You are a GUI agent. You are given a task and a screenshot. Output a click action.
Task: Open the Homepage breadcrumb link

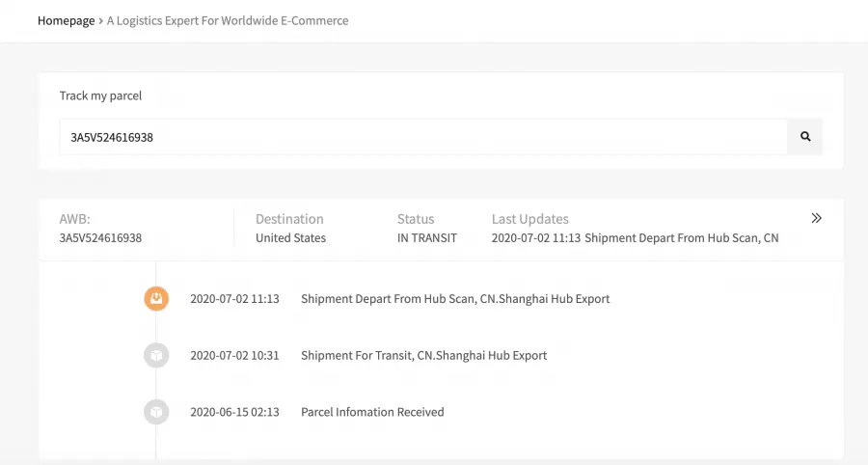click(67, 20)
